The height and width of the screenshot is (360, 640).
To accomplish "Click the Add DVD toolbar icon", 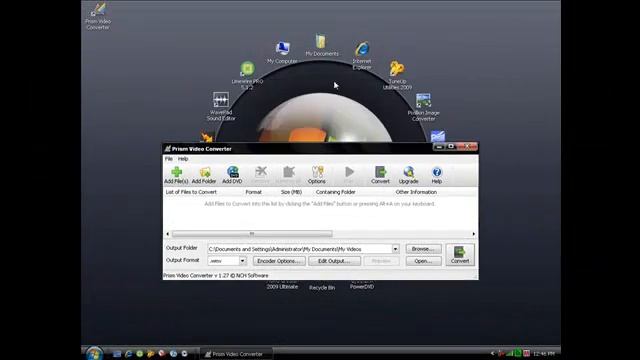I will [x=232, y=175].
